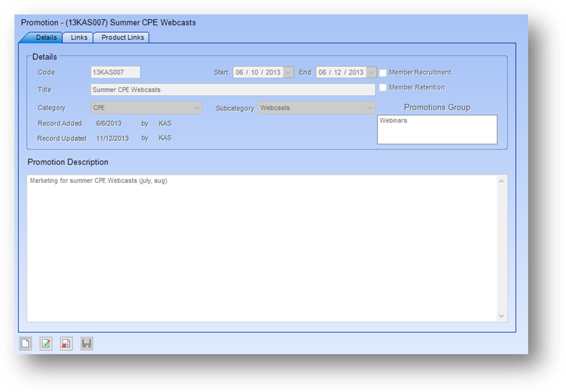Open the End date dropdown arrow
566x392 pixels.
tap(371, 72)
